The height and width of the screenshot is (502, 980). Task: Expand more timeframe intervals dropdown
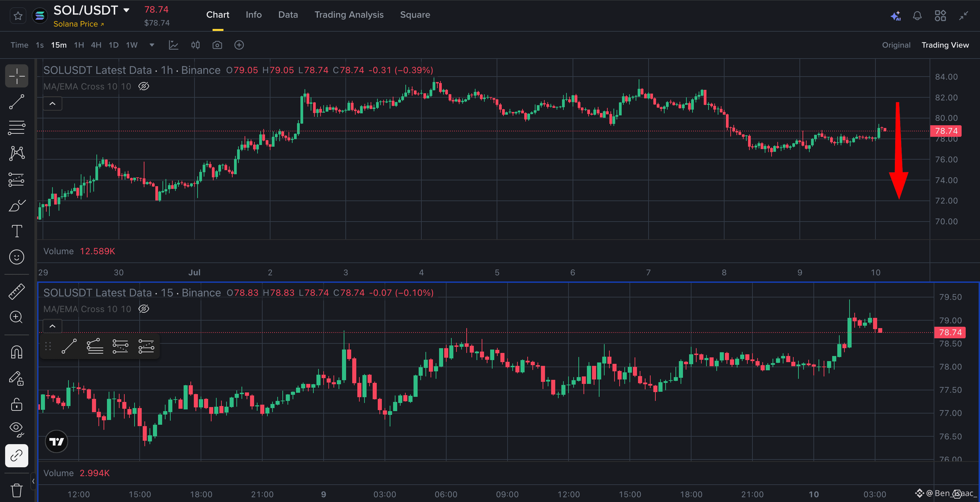tap(152, 45)
